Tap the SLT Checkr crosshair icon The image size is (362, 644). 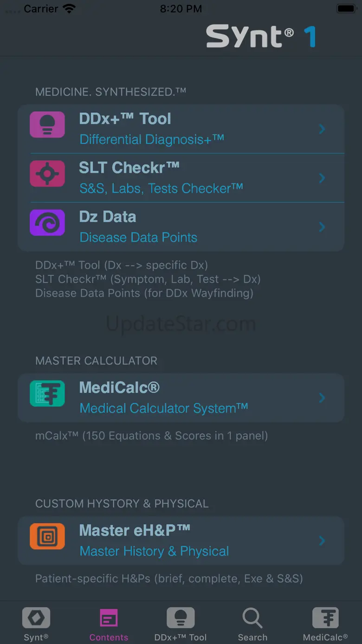[x=47, y=174]
